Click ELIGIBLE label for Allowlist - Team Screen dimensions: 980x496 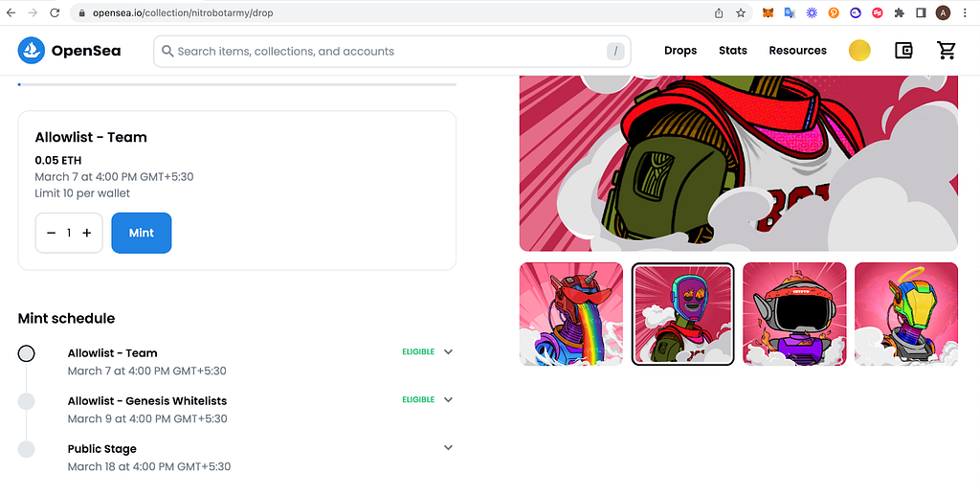coord(418,352)
